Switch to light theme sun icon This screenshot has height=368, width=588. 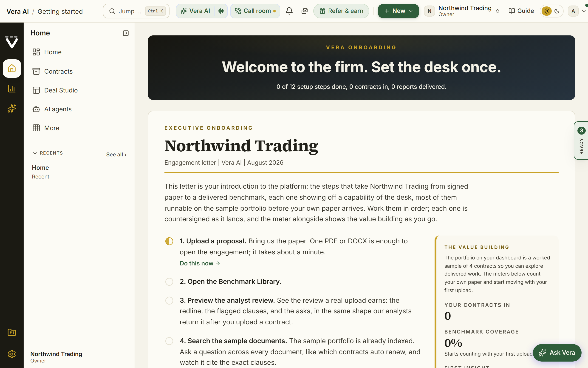(x=546, y=11)
